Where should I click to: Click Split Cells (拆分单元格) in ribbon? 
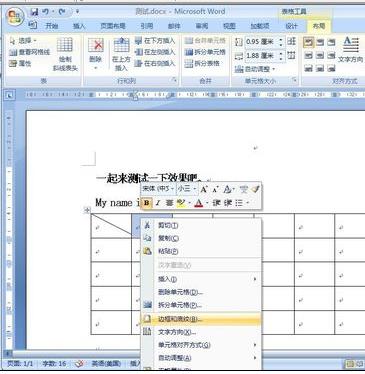click(205, 52)
